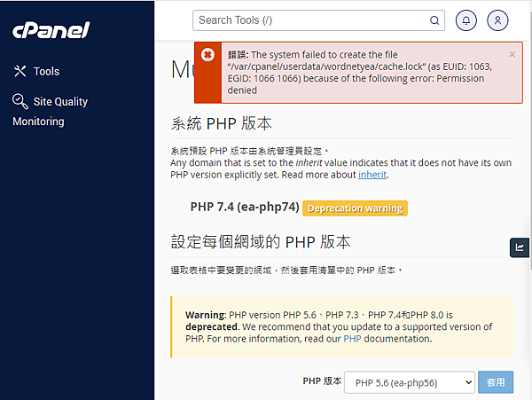The width and height of the screenshot is (532, 400).
Task: Click the search magnifier icon
Action: (434, 20)
